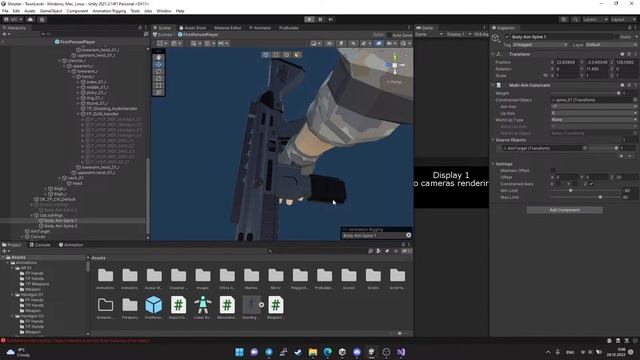Switch to the Console tab
The width and height of the screenshot is (640, 360).
tap(40, 245)
